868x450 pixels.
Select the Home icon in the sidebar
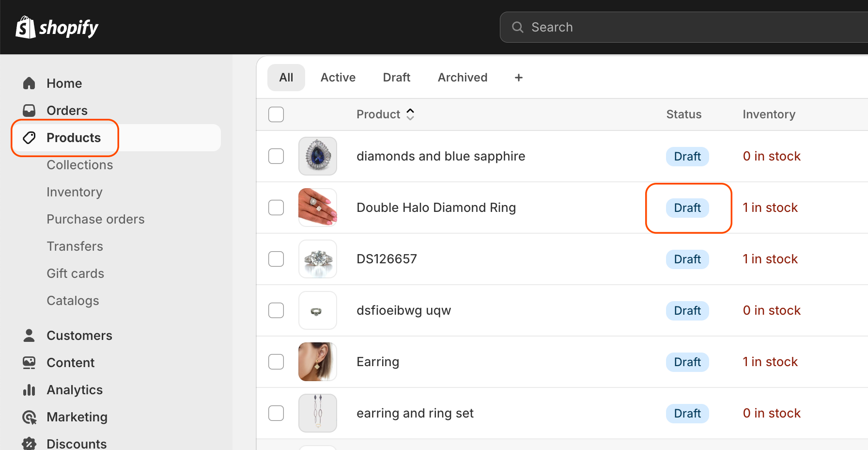(x=29, y=83)
